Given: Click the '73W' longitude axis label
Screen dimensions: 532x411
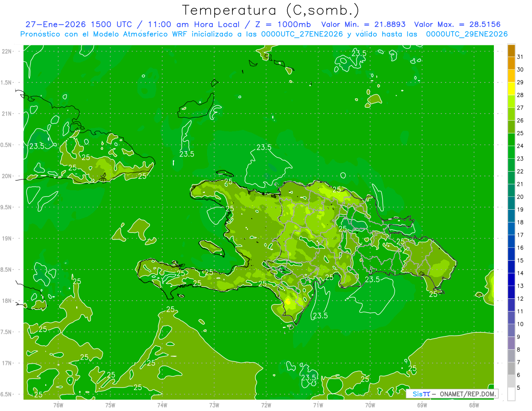Looking at the screenshot, I should [x=214, y=405].
